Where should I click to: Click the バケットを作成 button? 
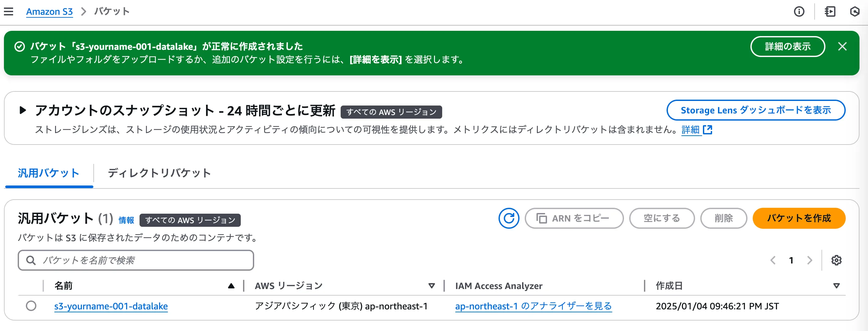tap(799, 218)
